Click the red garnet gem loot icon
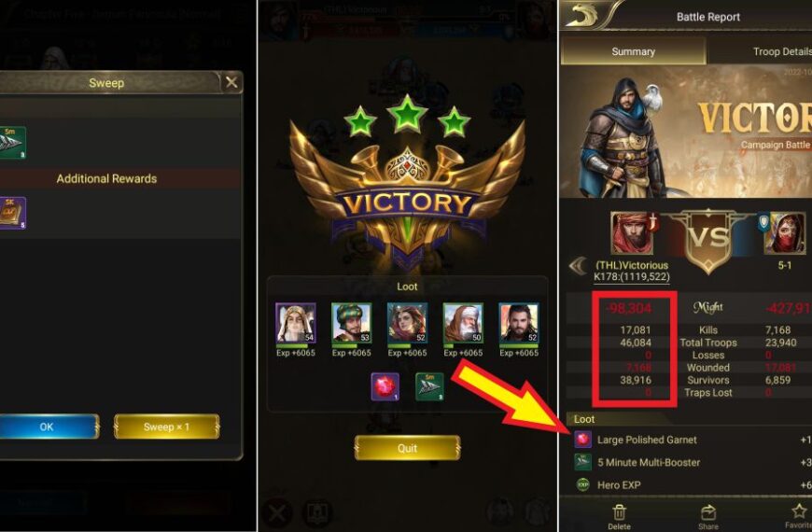The height and width of the screenshot is (532, 812). [x=385, y=386]
